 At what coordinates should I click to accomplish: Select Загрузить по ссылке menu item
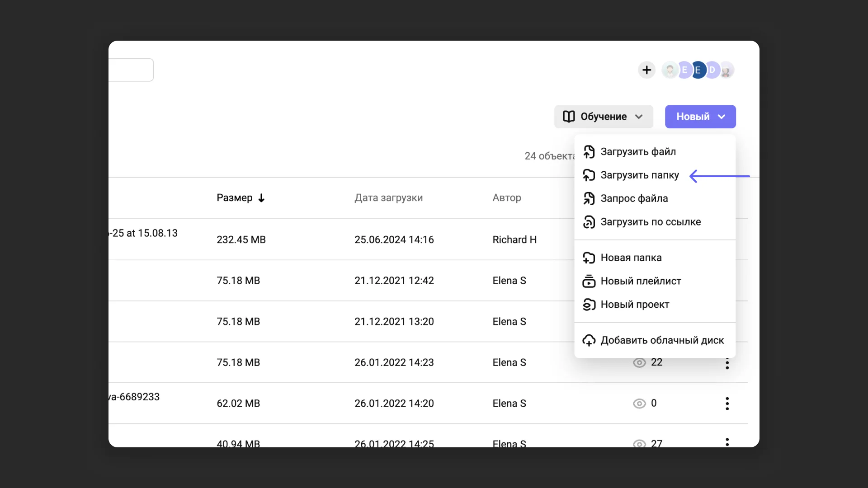pos(650,222)
